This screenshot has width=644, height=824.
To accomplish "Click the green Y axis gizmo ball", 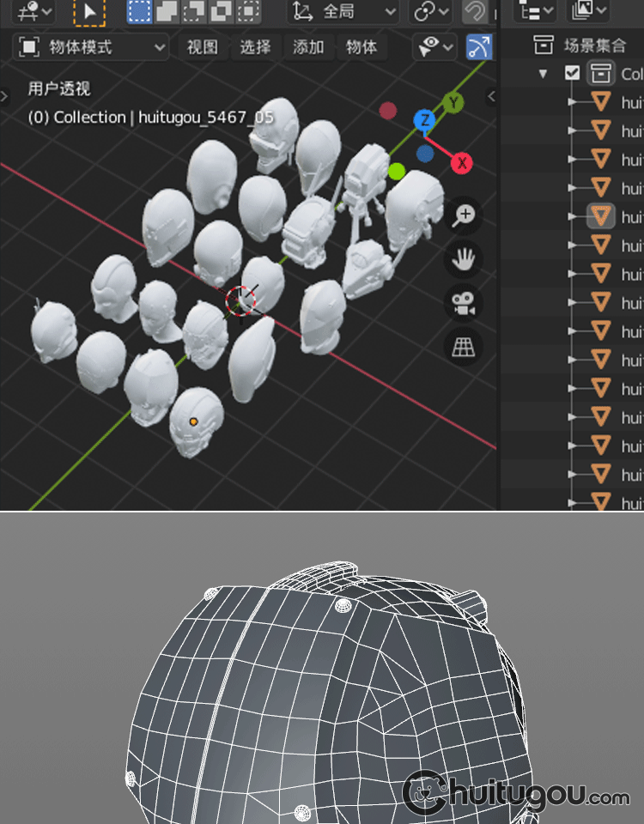I will [453, 102].
